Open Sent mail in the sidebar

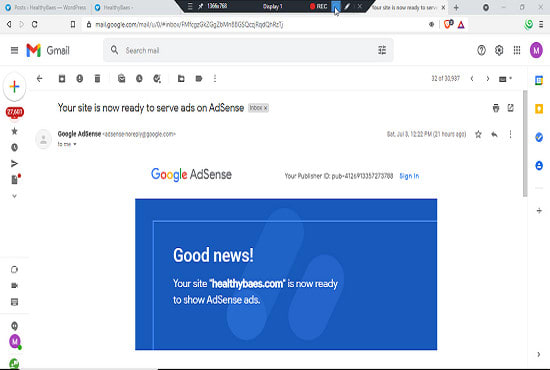coord(14,163)
